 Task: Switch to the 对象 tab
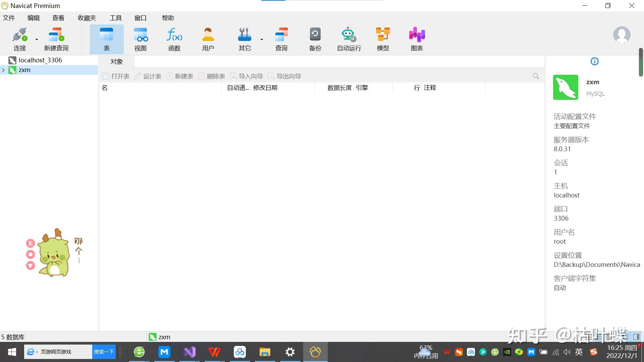[116, 61]
